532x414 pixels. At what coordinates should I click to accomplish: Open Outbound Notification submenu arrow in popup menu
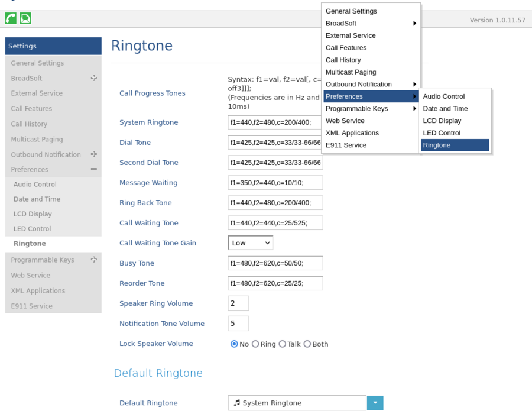(x=414, y=84)
